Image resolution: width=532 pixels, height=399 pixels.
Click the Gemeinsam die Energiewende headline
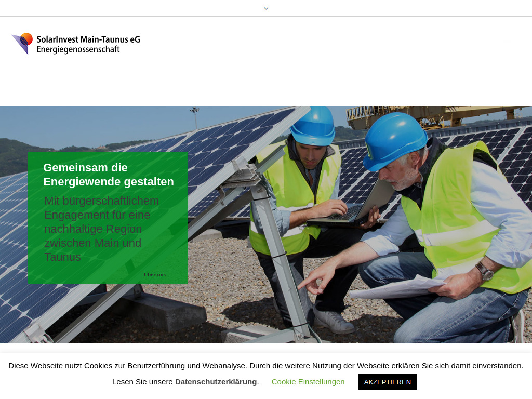pyautogui.click(x=109, y=175)
